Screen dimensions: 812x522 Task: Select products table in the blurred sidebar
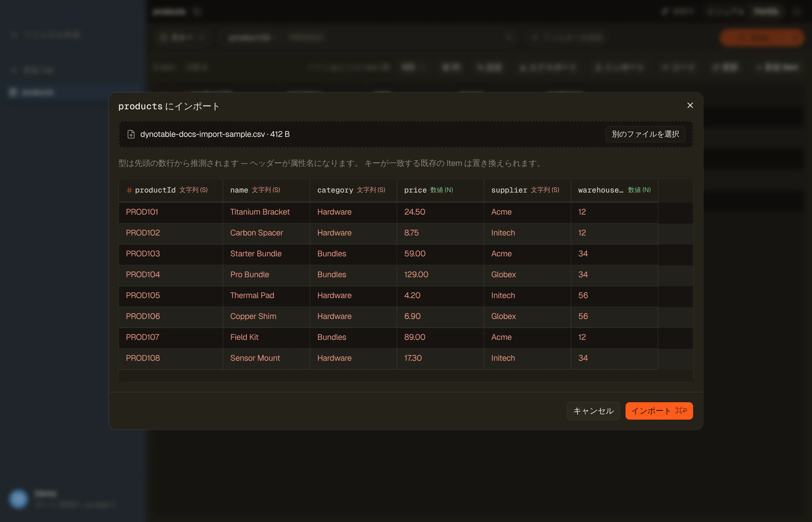click(73, 92)
